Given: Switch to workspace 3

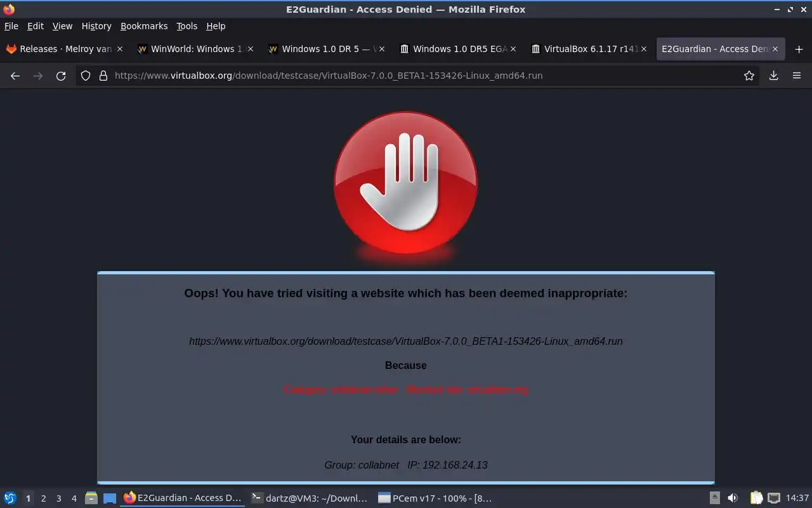Looking at the screenshot, I should [58, 498].
